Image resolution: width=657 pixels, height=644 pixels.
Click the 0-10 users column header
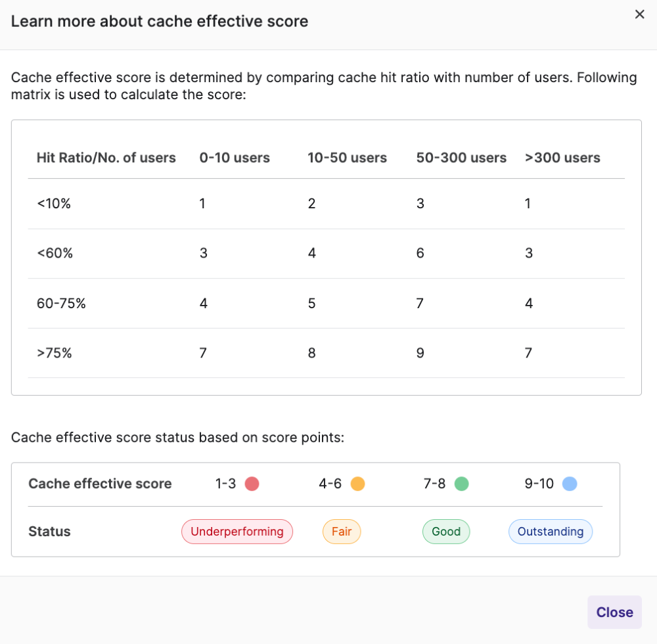click(235, 158)
